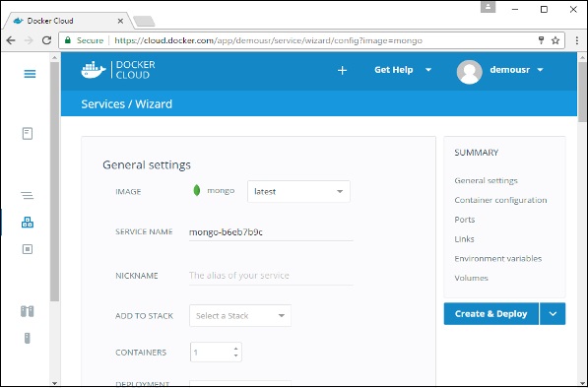Open the hamburger menu in sidebar

(30, 74)
